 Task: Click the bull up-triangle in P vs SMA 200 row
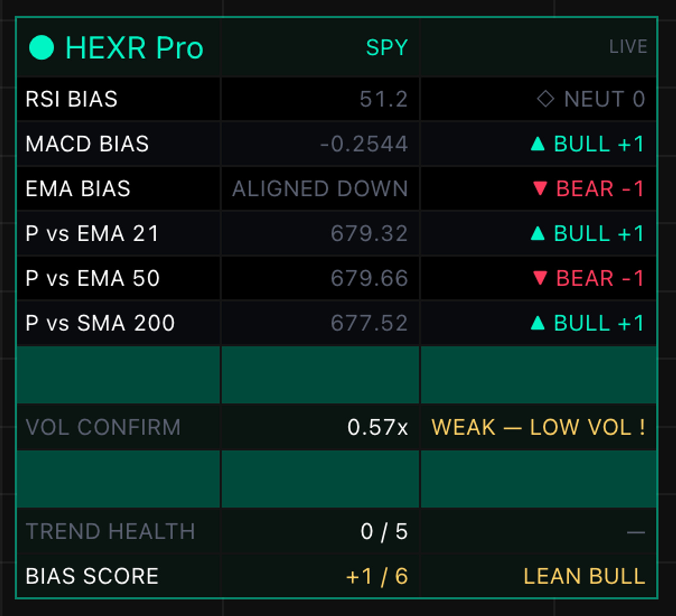537,323
